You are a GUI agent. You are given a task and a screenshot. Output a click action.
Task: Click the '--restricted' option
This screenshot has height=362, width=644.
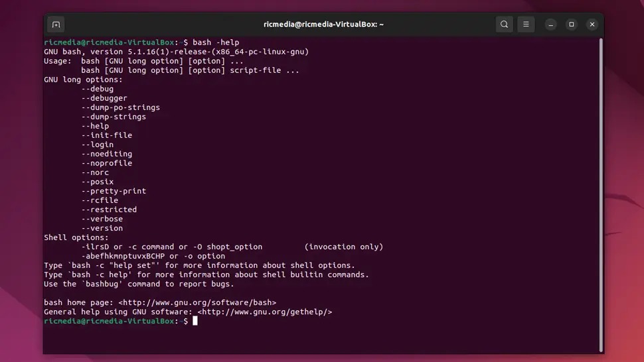(110, 210)
